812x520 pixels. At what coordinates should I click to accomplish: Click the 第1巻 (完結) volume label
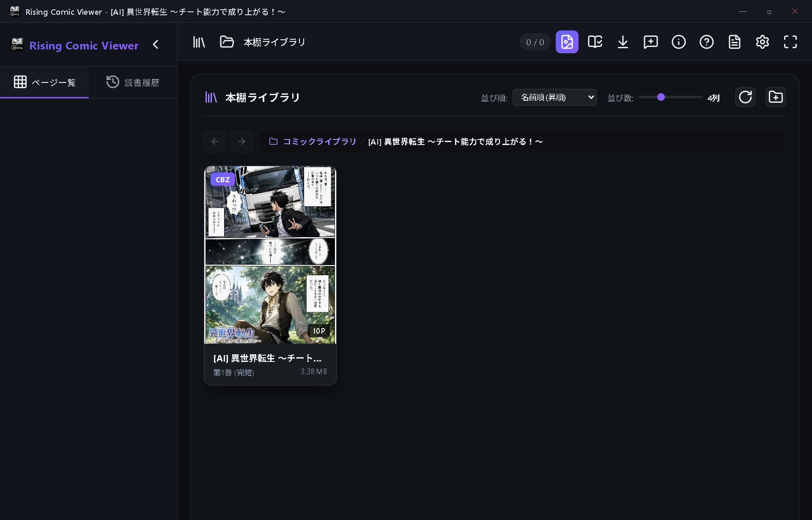pyautogui.click(x=233, y=372)
